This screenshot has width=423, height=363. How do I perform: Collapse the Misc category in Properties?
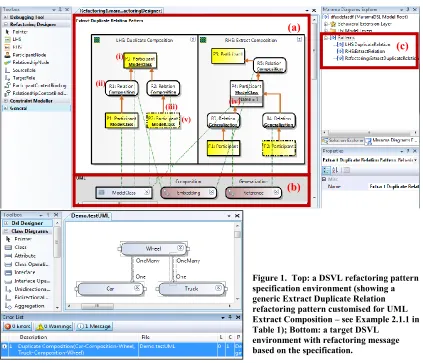coord(324,179)
